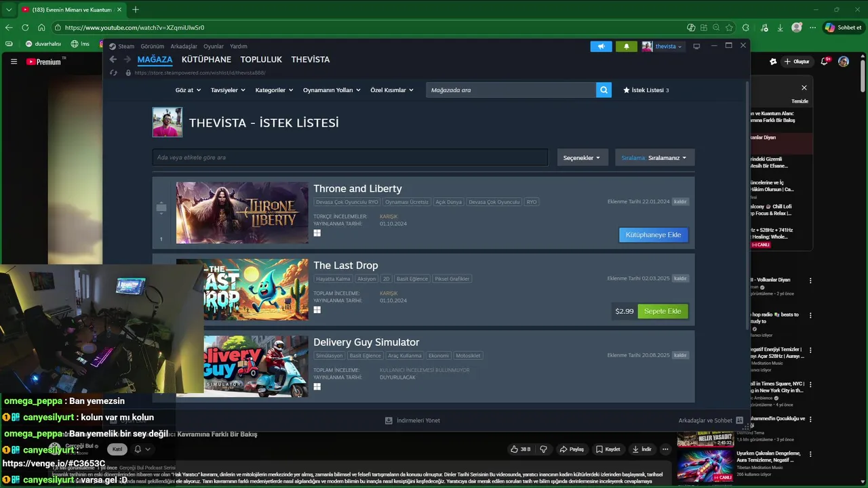Open the Seçenekler dropdown

[583, 157]
